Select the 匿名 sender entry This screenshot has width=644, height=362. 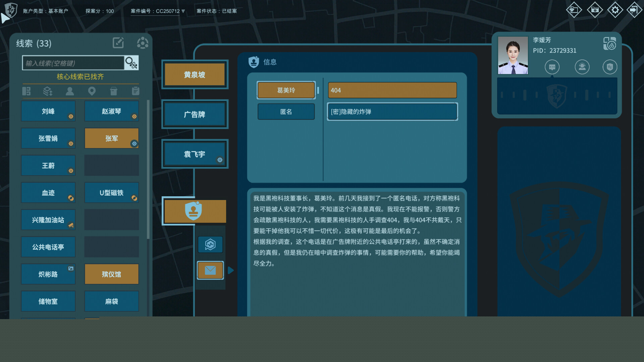coord(286,112)
